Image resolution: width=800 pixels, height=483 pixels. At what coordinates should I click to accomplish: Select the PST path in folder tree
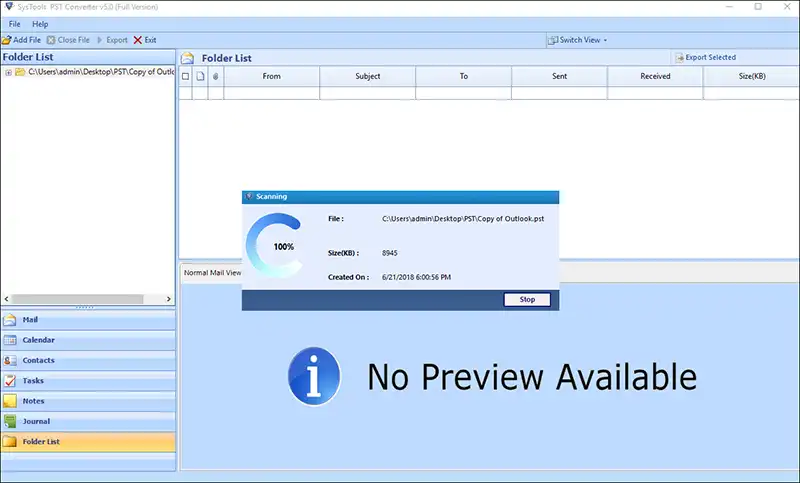click(x=101, y=72)
